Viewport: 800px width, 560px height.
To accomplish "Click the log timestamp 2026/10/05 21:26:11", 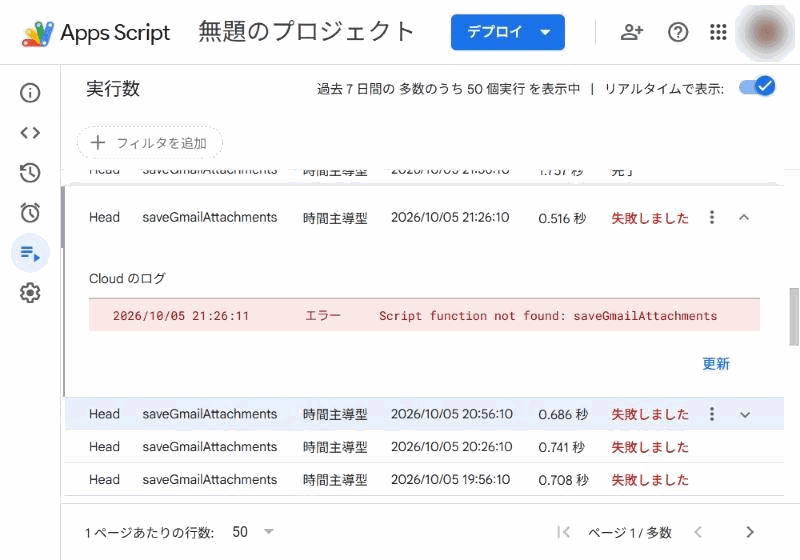I will pos(181,316).
